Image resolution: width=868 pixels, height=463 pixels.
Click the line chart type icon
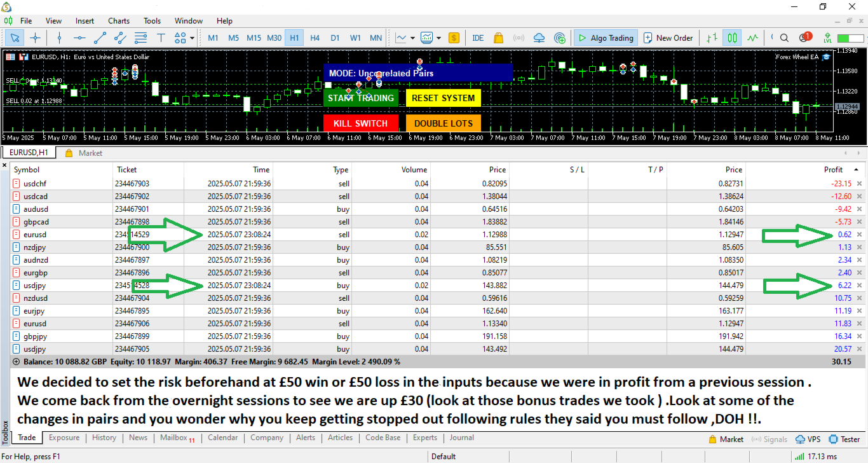point(401,38)
